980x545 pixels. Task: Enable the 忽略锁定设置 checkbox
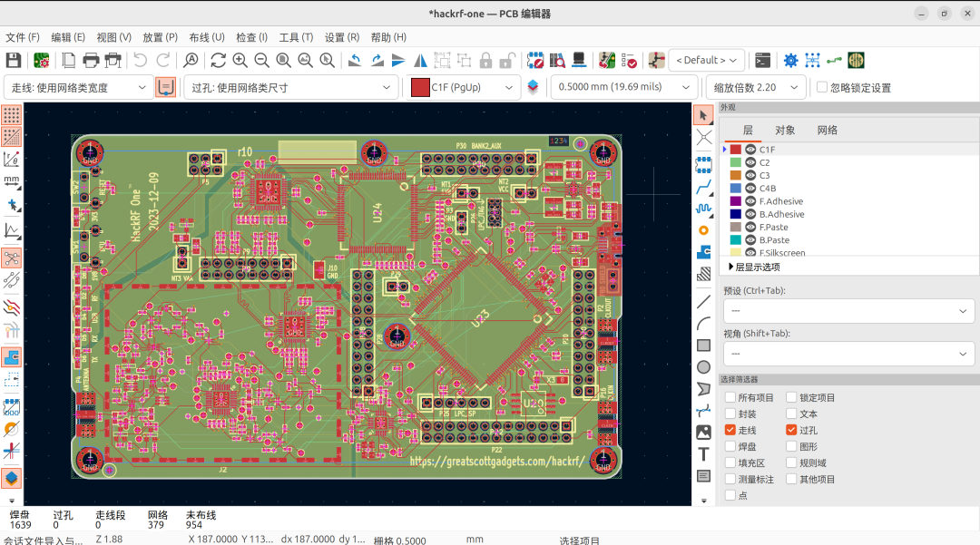[822, 87]
